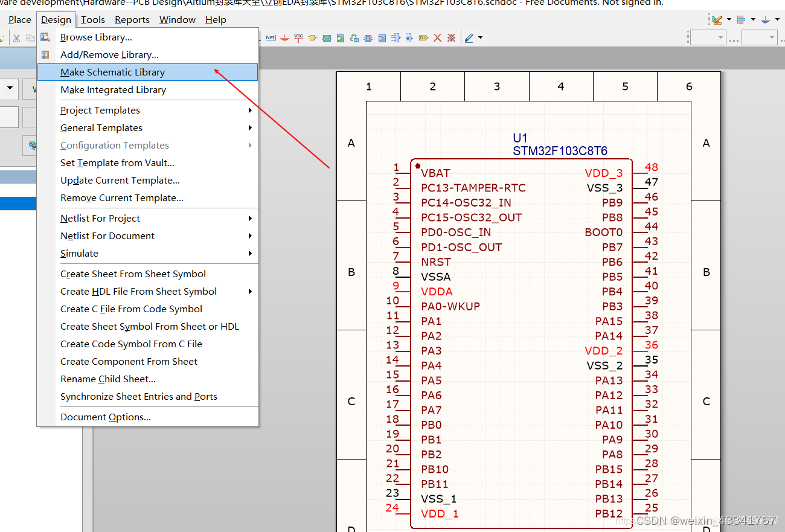The width and height of the screenshot is (785, 532).
Task: Open the second empty toolbar combo box
Action: [760, 37]
